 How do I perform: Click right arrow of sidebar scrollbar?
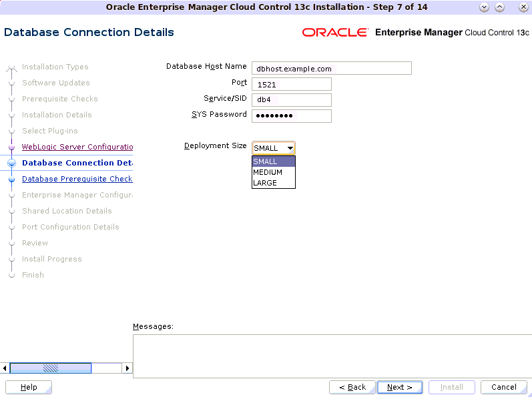[127, 368]
